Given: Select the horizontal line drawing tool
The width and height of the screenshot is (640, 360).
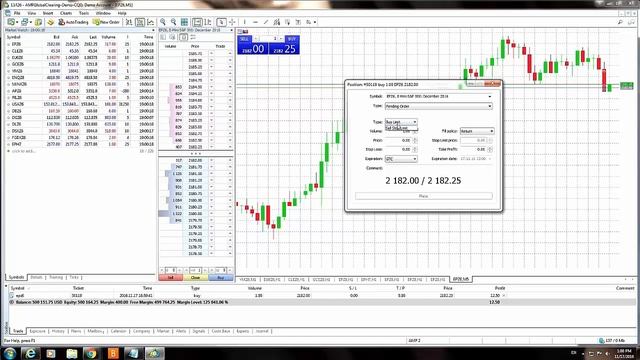Looking at the screenshot, I should (x=255, y=22).
